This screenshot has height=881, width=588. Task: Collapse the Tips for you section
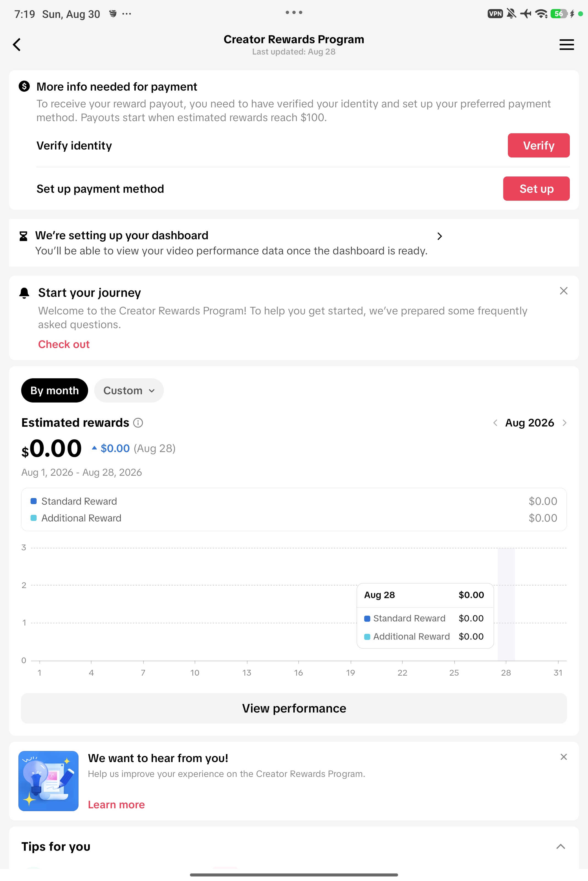pyautogui.click(x=560, y=847)
